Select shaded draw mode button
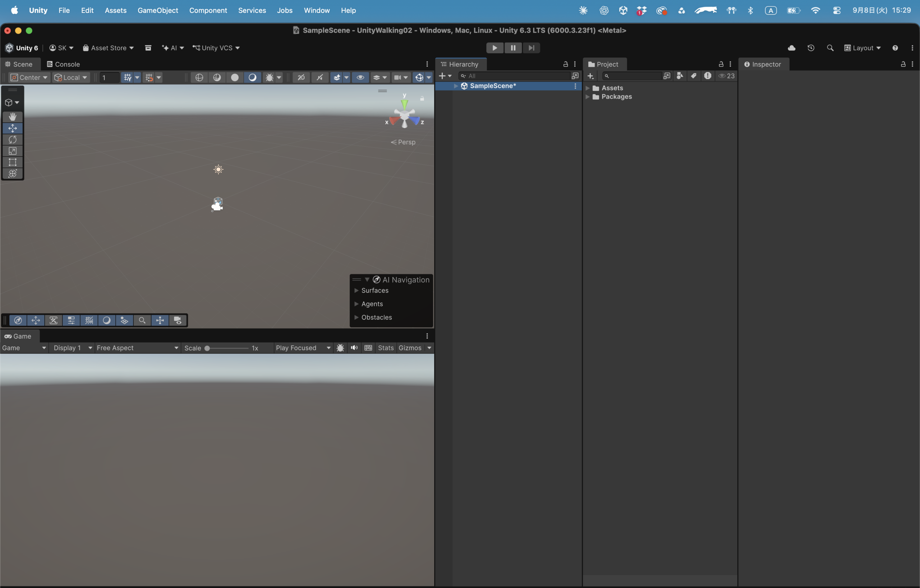The image size is (920, 588). pyautogui.click(x=252, y=78)
